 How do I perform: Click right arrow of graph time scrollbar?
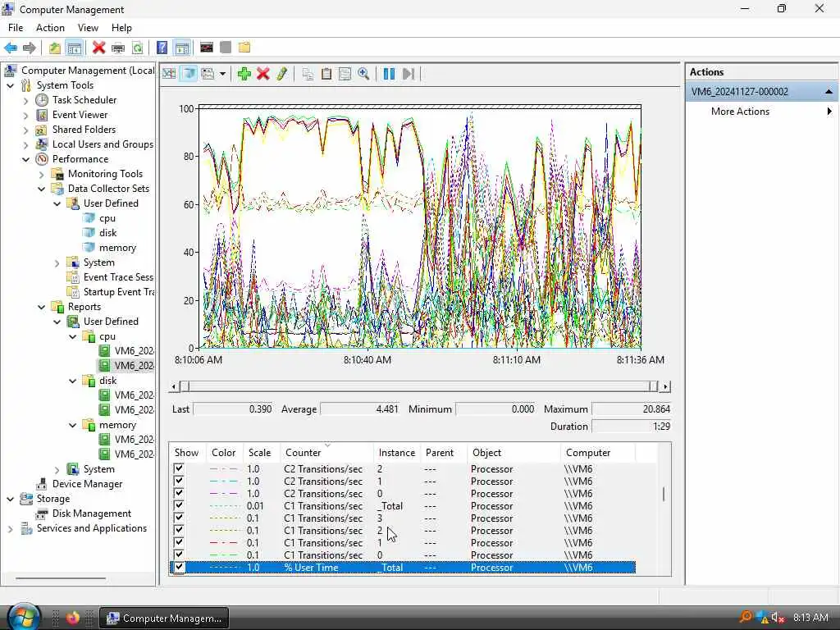point(665,386)
